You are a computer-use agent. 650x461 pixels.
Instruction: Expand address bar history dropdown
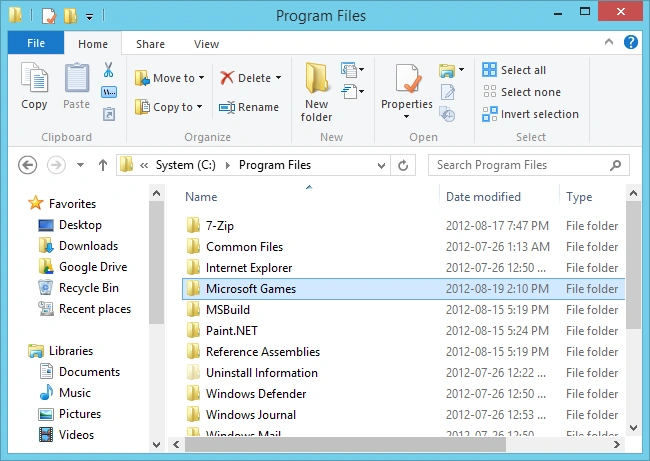click(x=381, y=166)
